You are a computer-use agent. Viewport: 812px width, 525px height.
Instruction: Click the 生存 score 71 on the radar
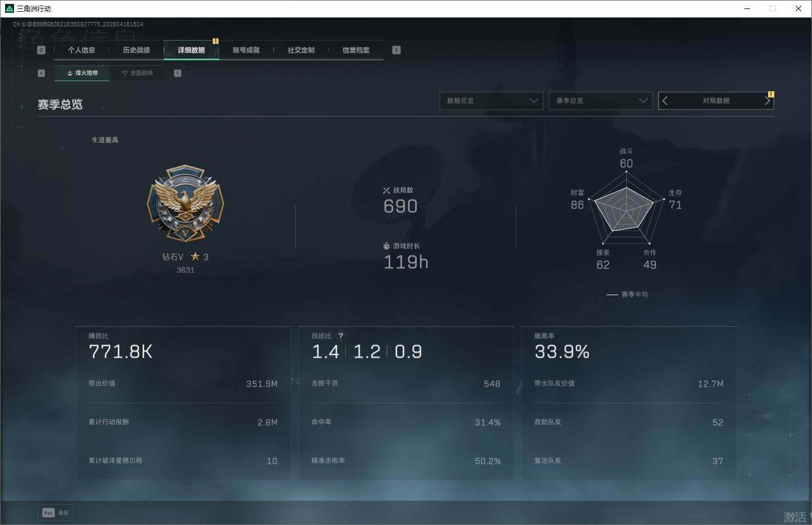point(675,205)
